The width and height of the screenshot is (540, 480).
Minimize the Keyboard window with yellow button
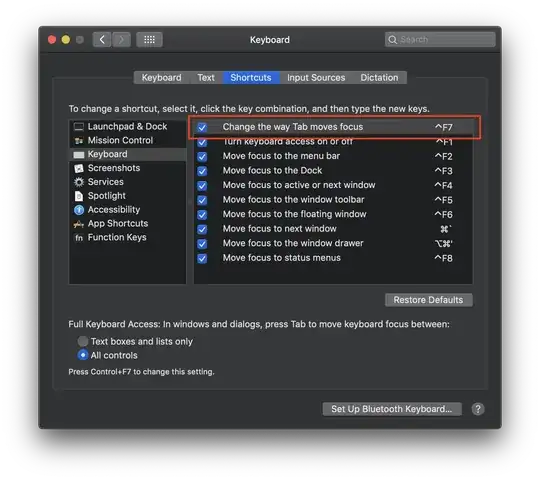pyautogui.click(x=66, y=40)
